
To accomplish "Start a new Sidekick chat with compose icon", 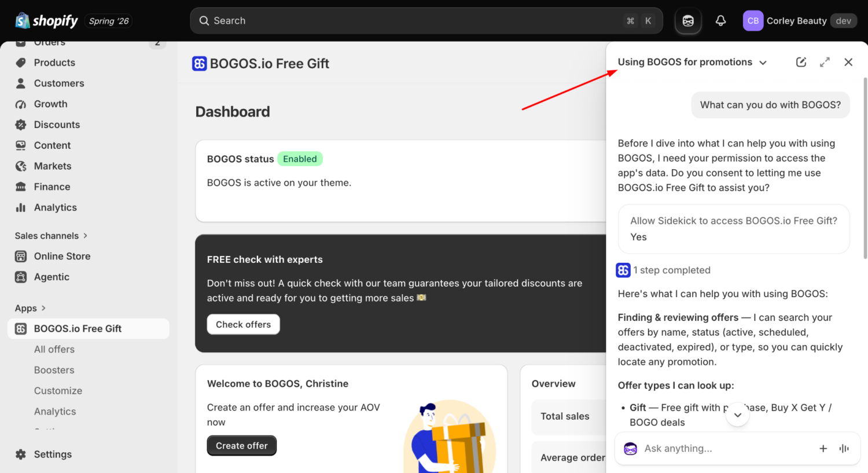I will pyautogui.click(x=801, y=62).
